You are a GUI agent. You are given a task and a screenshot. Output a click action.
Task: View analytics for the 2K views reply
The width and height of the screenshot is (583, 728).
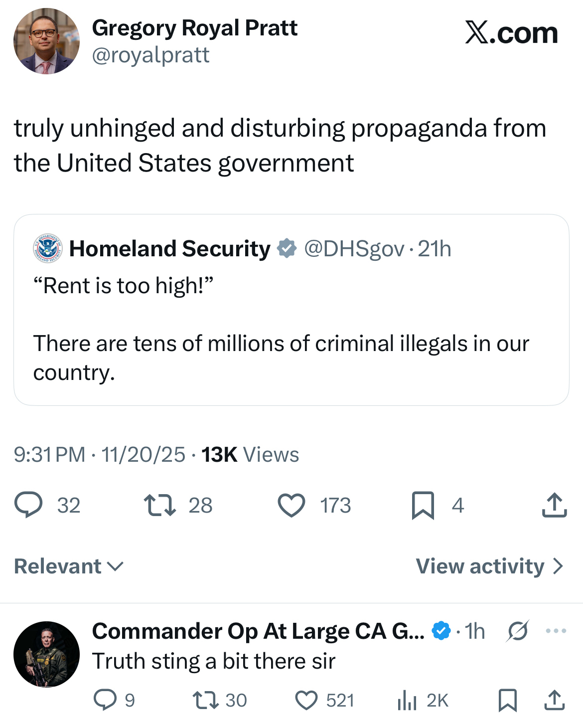point(407,700)
